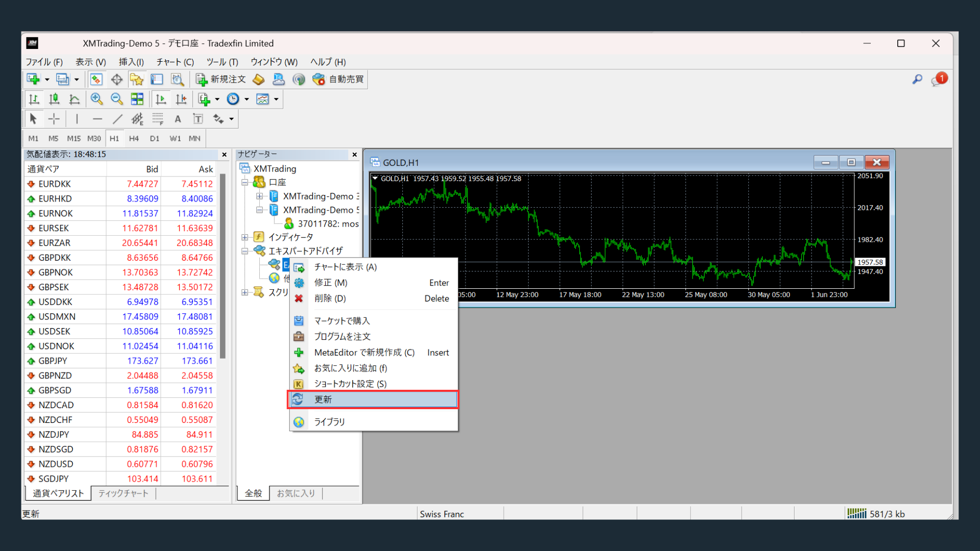Choose MetaEditor で新規作成 (C) entry

pos(373,353)
